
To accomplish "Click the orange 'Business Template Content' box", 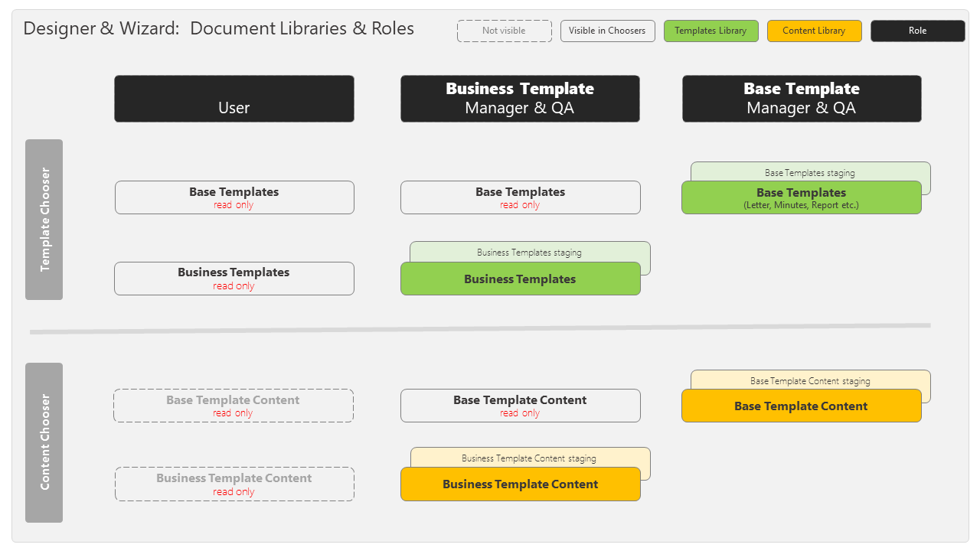I will pyautogui.click(x=520, y=484).
